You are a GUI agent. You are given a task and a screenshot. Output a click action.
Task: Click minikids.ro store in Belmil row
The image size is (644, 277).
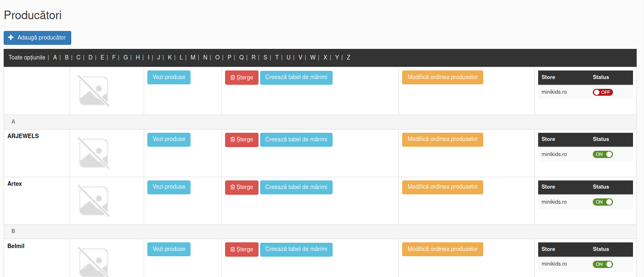(554, 264)
